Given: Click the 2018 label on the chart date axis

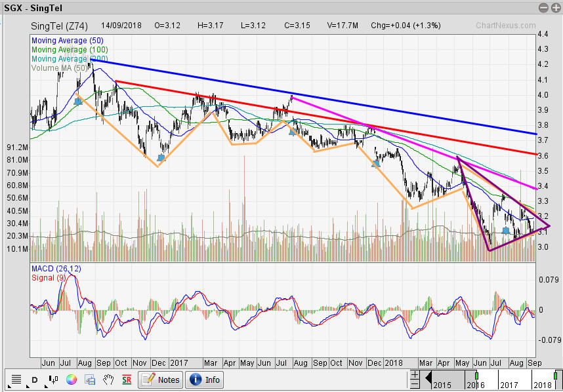Looking at the screenshot, I should 394,363.
